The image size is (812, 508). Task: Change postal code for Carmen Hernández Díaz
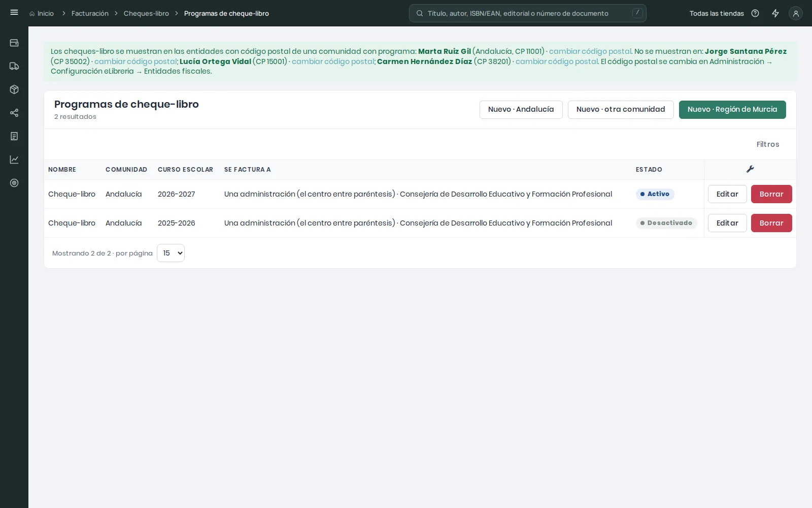tap(557, 61)
